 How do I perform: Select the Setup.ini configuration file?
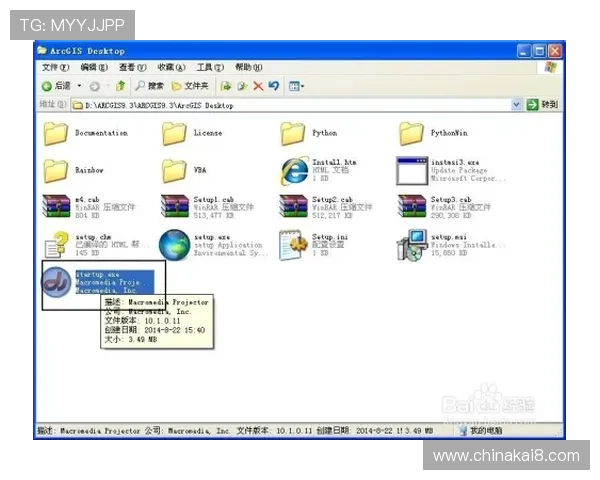293,245
